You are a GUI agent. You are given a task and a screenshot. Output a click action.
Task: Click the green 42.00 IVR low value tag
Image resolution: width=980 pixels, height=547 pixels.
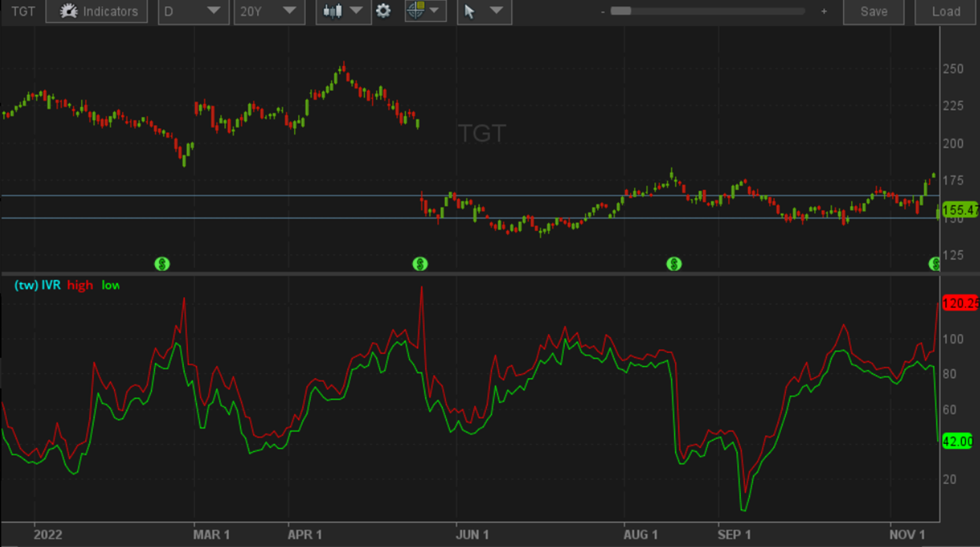pyautogui.click(x=958, y=442)
